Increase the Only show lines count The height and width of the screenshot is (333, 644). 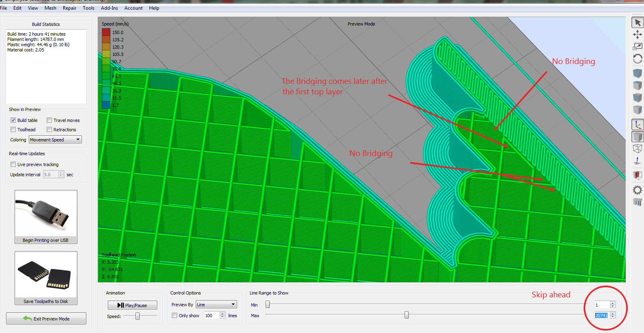tap(223, 314)
